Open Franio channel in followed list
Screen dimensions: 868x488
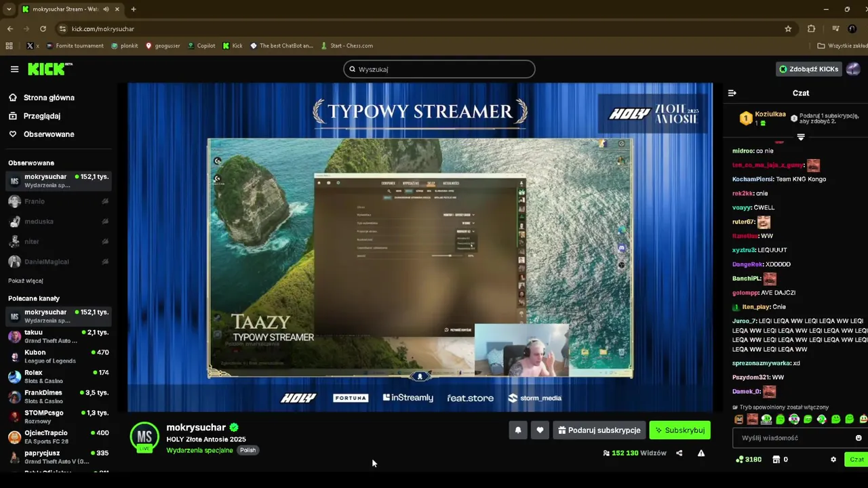click(58, 201)
